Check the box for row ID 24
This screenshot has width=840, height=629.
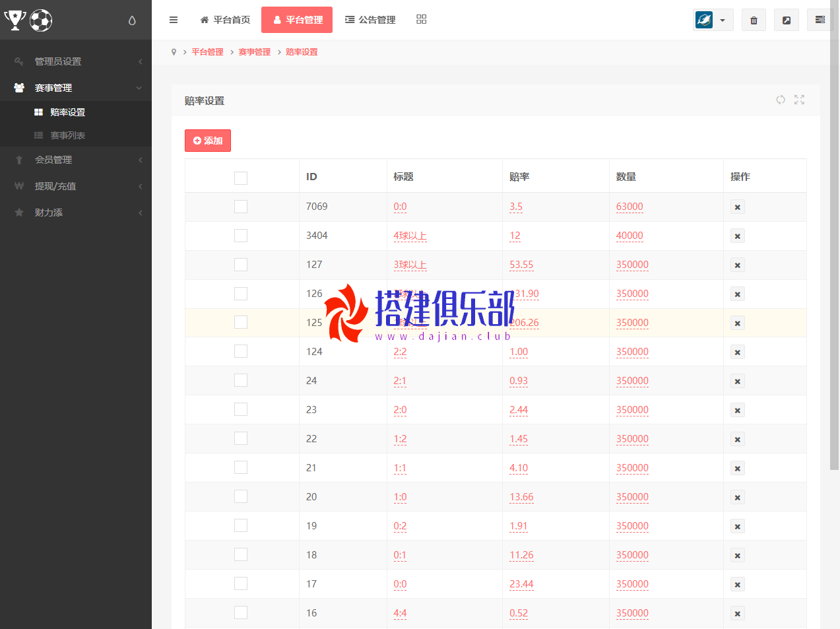pos(241,380)
